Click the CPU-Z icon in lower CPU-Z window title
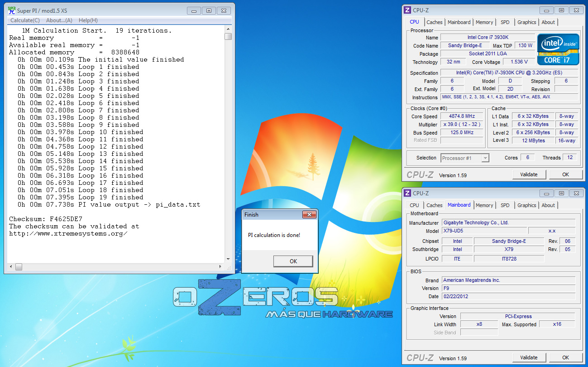This screenshot has height=367, width=588. click(407, 193)
